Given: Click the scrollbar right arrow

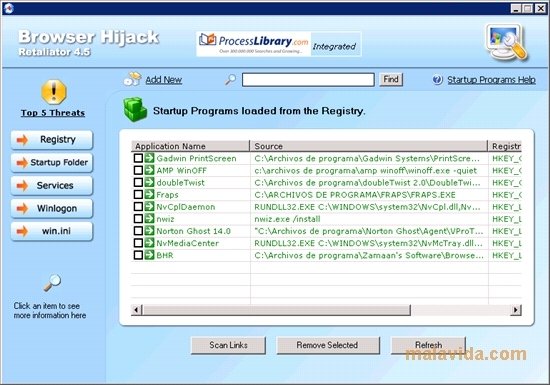Looking at the screenshot, I should pos(516,310).
